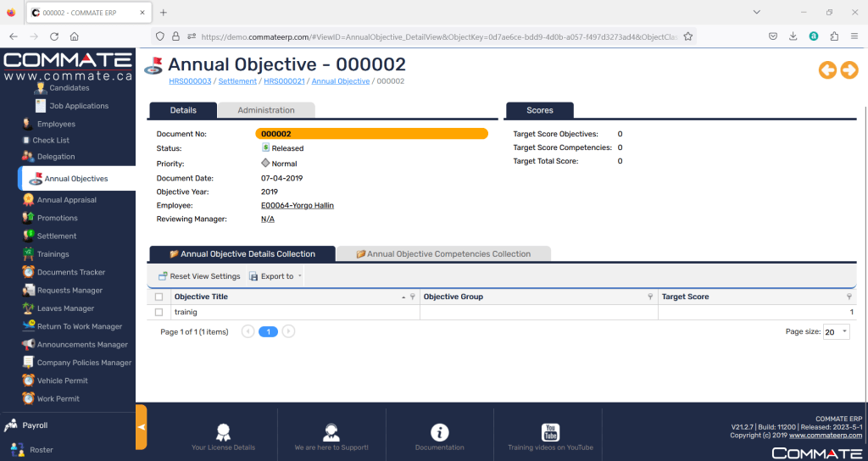868x461 pixels.
Task: Open Training videos on YouTube icon
Action: click(x=550, y=432)
